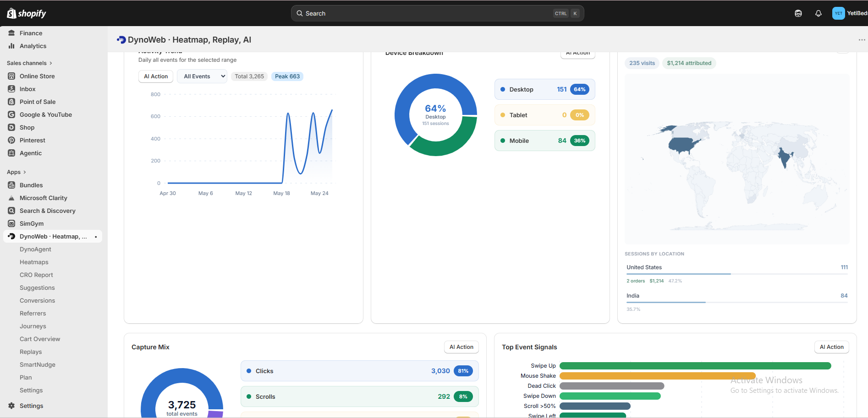
Task: Open Finance from the sidebar icon
Action: pyautogui.click(x=11, y=33)
